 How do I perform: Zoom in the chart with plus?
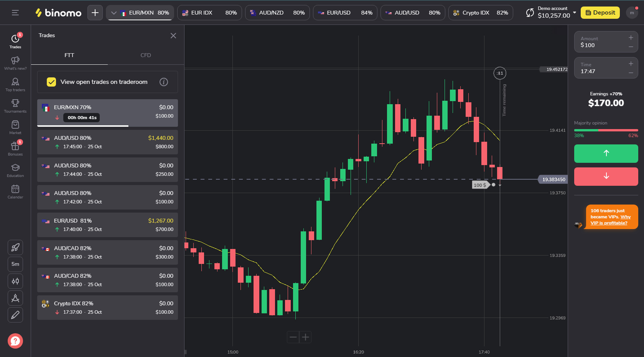coord(305,337)
